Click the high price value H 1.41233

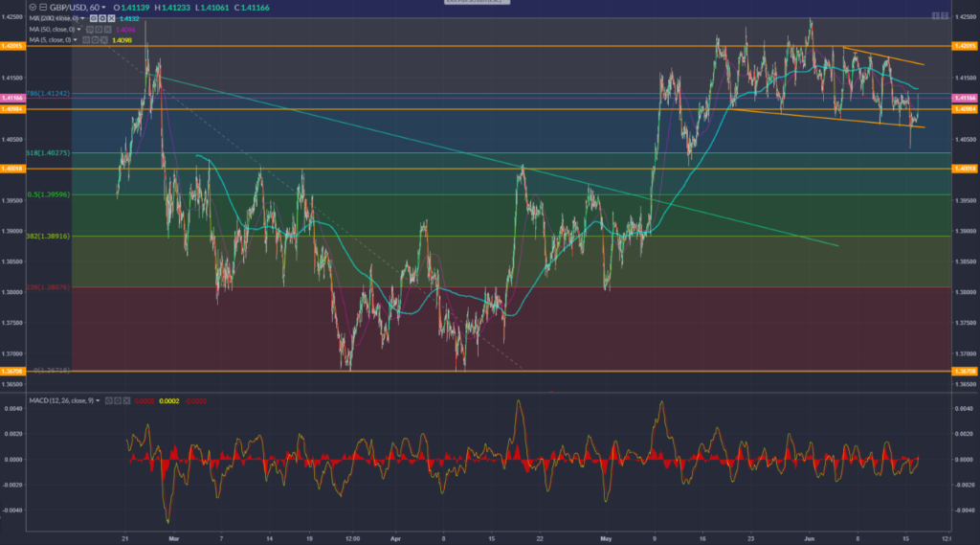(x=172, y=8)
